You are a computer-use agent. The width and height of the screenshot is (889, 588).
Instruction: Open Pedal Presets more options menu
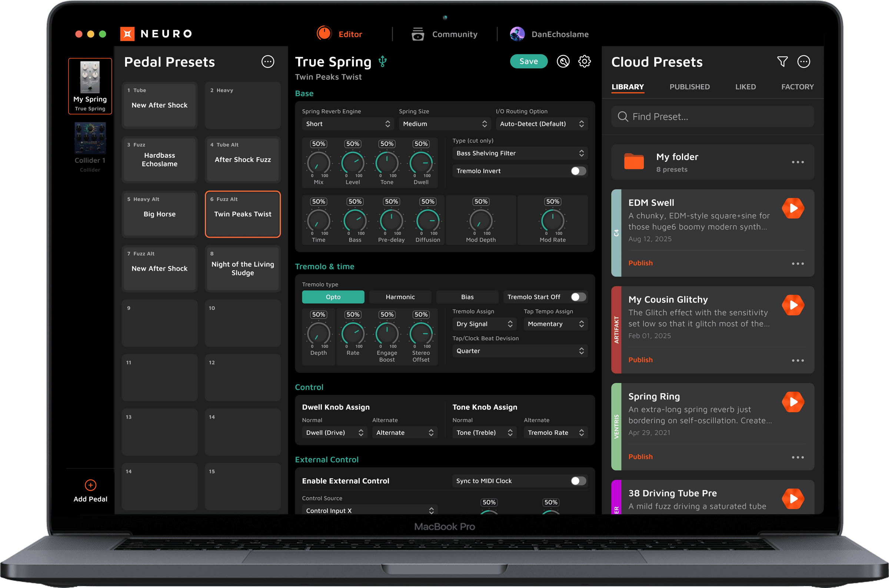[x=268, y=61]
